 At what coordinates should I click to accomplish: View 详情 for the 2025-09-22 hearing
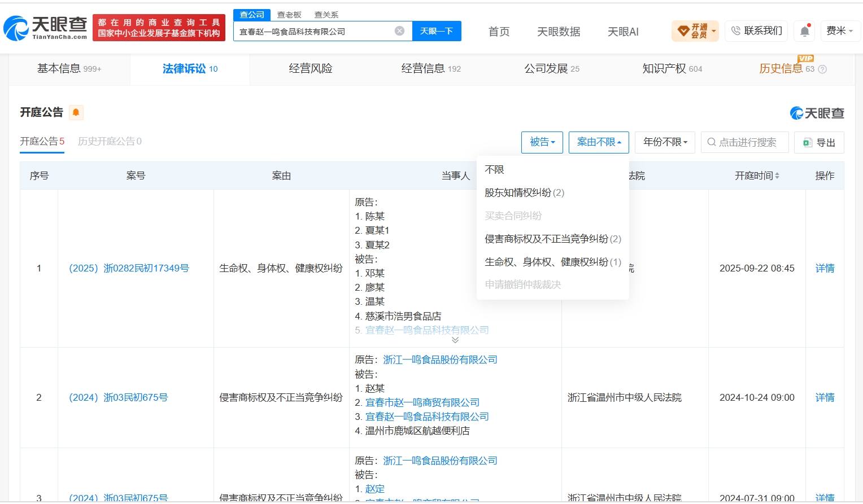click(x=825, y=268)
